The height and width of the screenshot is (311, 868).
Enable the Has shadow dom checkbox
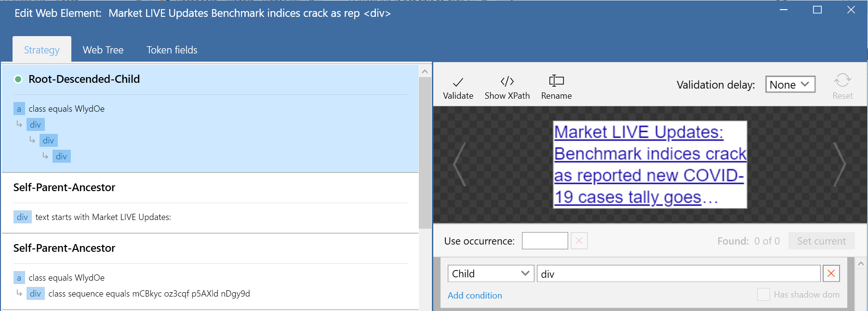pos(763,295)
